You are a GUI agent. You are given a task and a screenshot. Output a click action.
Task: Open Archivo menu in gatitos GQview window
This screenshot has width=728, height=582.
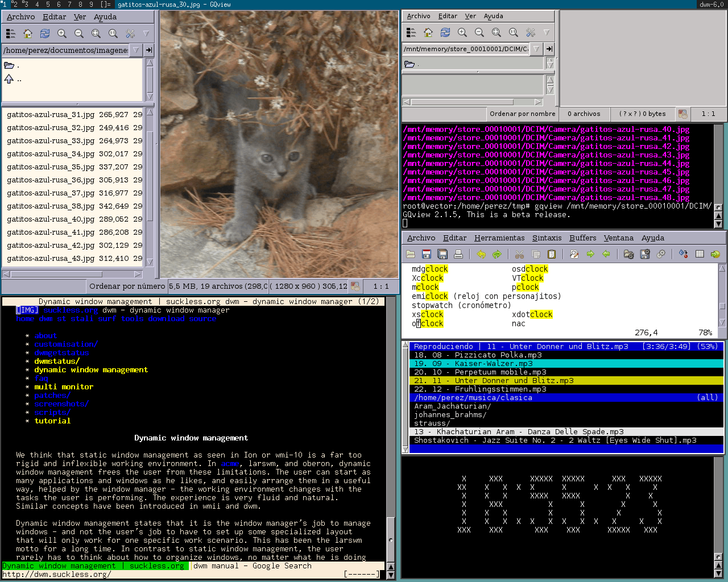point(21,17)
